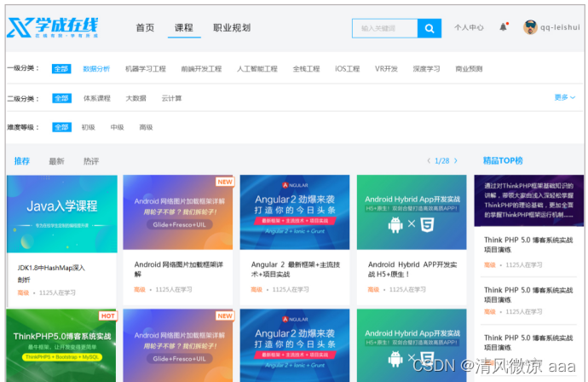The height and width of the screenshot is (382, 588).
Task: Select 大数据 subcategory
Action: pyautogui.click(x=135, y=98)
